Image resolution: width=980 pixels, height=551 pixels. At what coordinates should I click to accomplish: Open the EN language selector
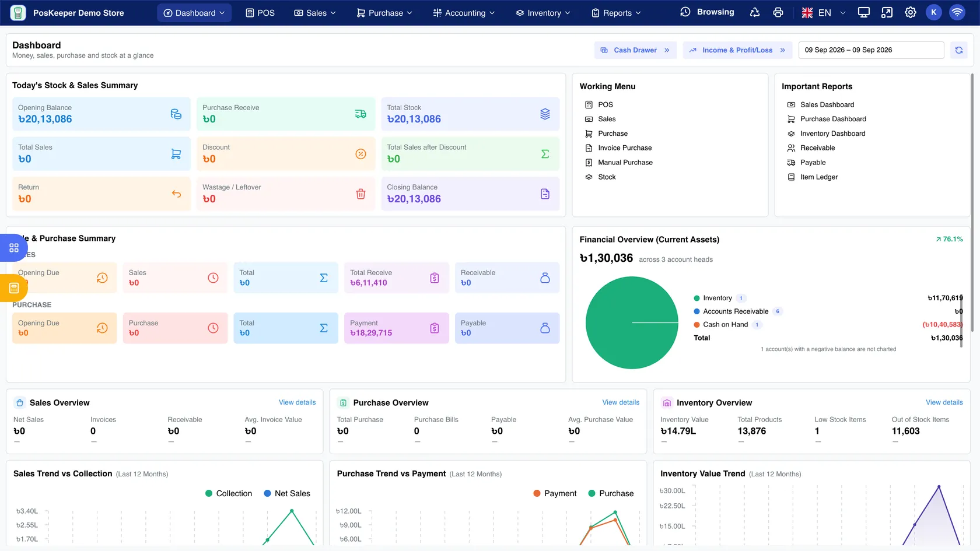point(824,13)
